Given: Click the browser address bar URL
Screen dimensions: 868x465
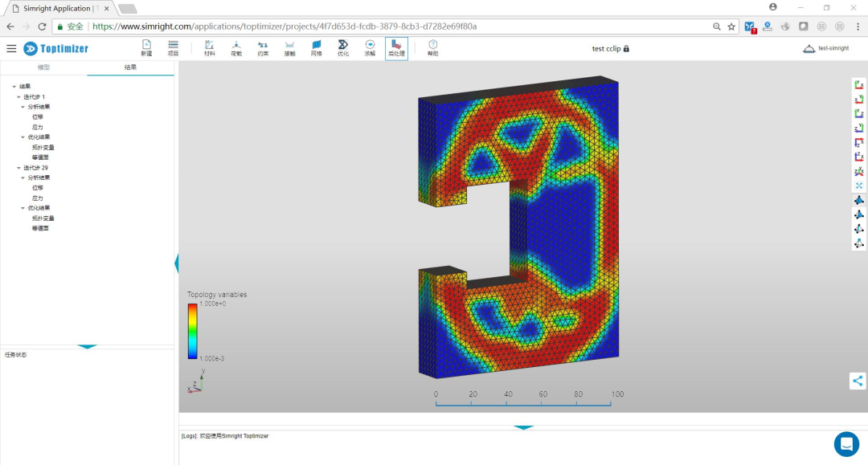Looking at the screenshot, I should [285, 27].
